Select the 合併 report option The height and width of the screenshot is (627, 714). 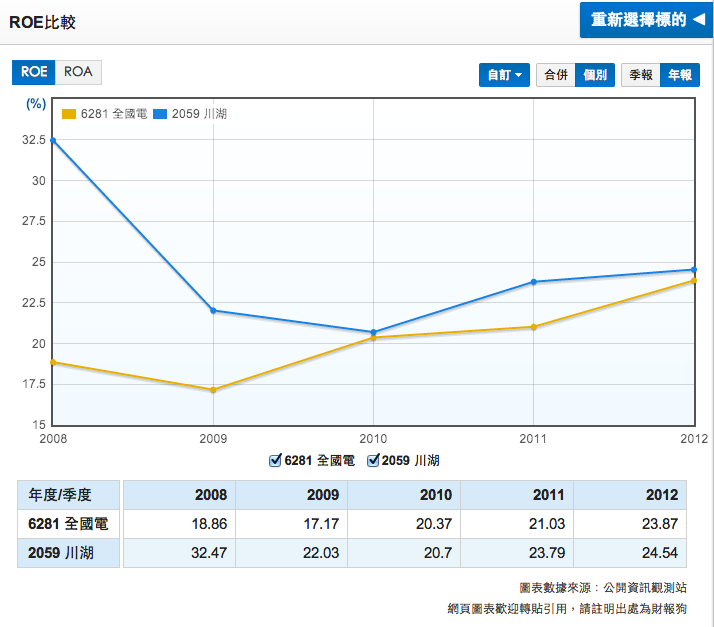coord(555,75)
